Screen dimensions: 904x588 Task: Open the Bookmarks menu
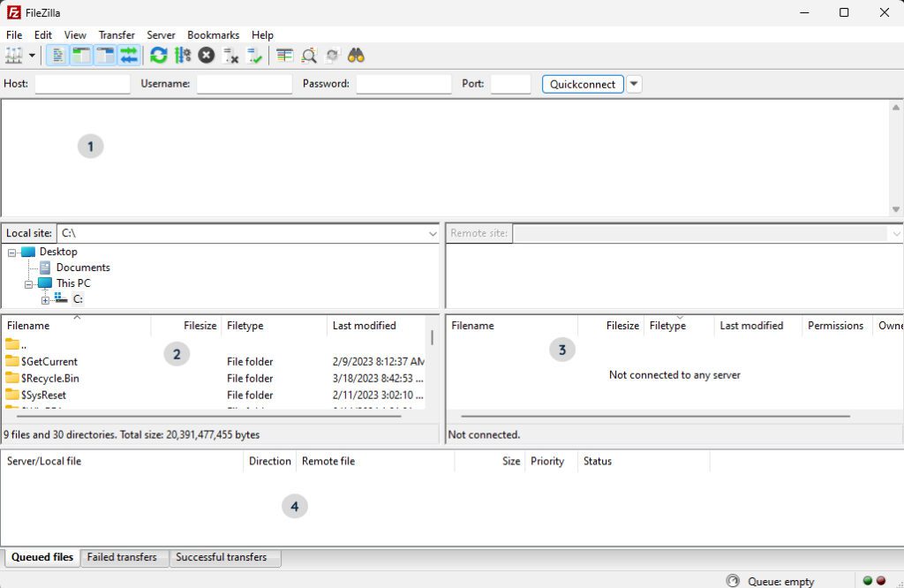(x=214, y=35)
